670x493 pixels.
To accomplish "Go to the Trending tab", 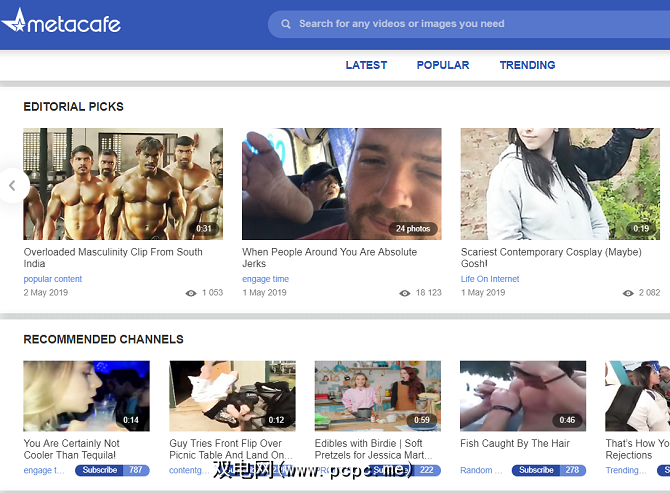I will point(527,65).
